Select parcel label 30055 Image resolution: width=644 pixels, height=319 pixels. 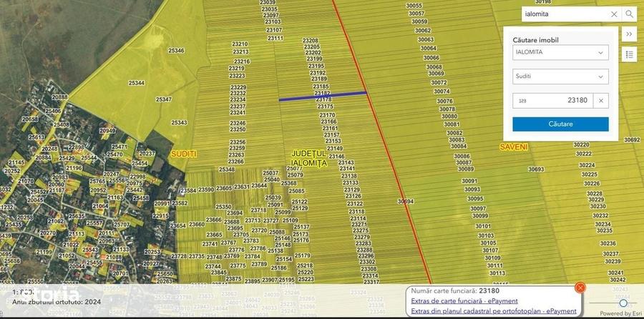point(414,6)
